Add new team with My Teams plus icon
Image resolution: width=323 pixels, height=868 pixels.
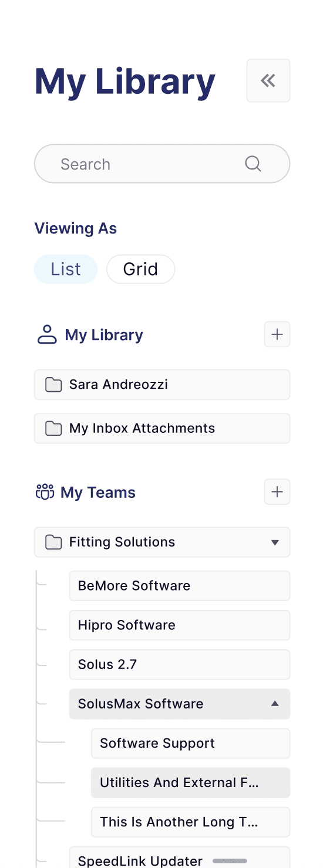[x=277, y=491]
